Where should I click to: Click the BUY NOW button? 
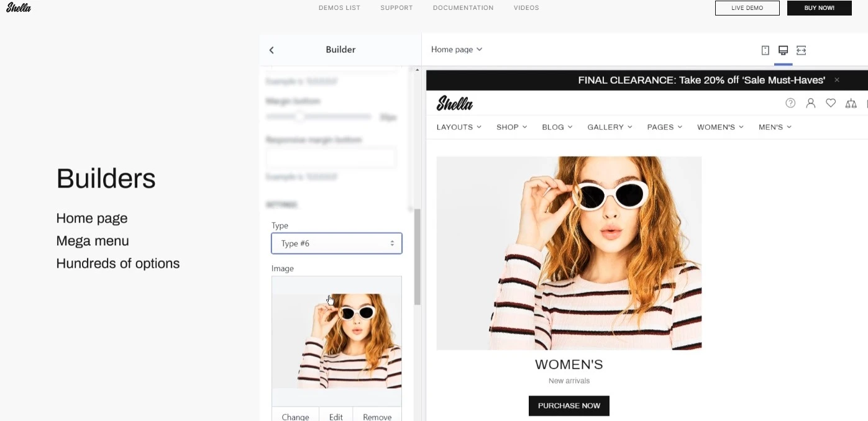tap(819, 8)
